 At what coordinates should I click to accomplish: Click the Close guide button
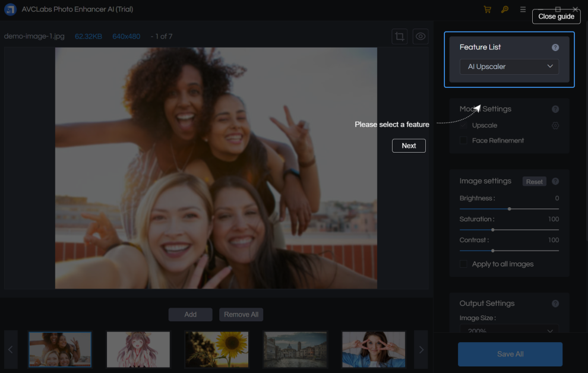[x=556, y=17]
